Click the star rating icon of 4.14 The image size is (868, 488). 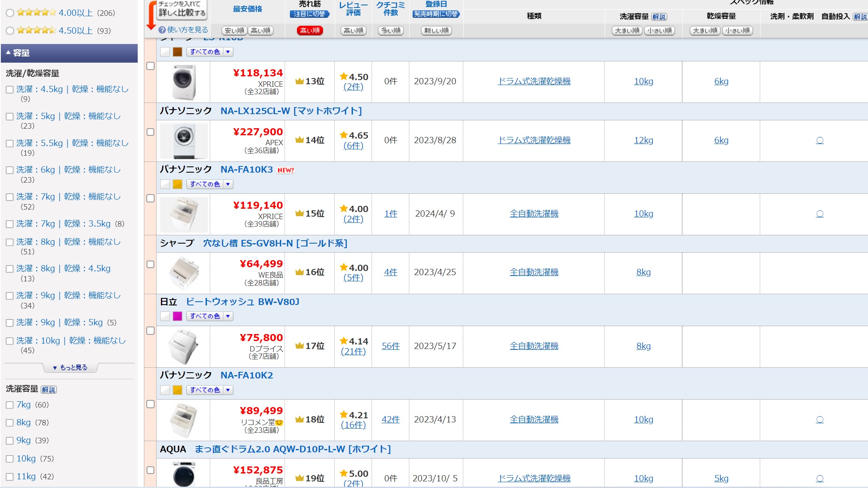[x=343, y=341]
